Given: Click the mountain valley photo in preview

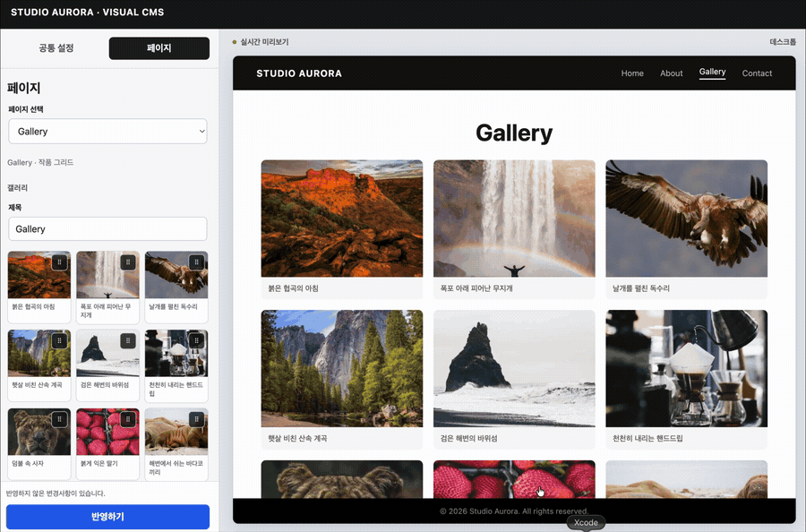Looking at the screenshot, I should (x=342, y=368).
